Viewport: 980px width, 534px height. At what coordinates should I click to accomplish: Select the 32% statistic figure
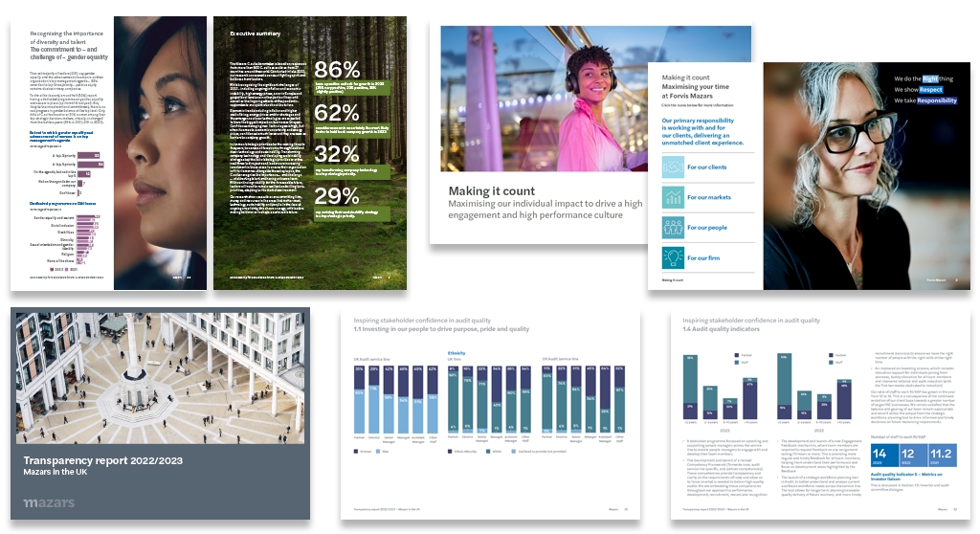coord(337,155)
